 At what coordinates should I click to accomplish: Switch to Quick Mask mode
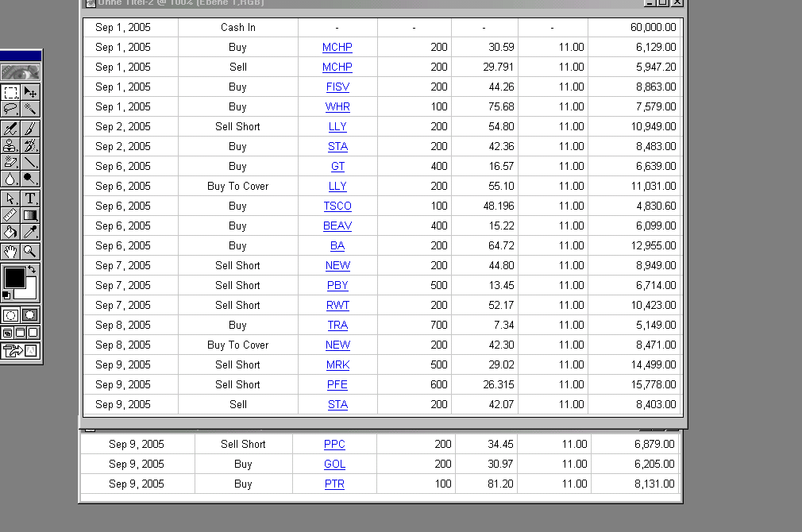30,315
